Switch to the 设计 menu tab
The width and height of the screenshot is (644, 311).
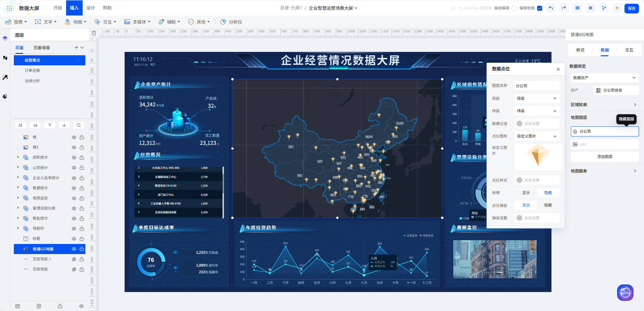90,8
